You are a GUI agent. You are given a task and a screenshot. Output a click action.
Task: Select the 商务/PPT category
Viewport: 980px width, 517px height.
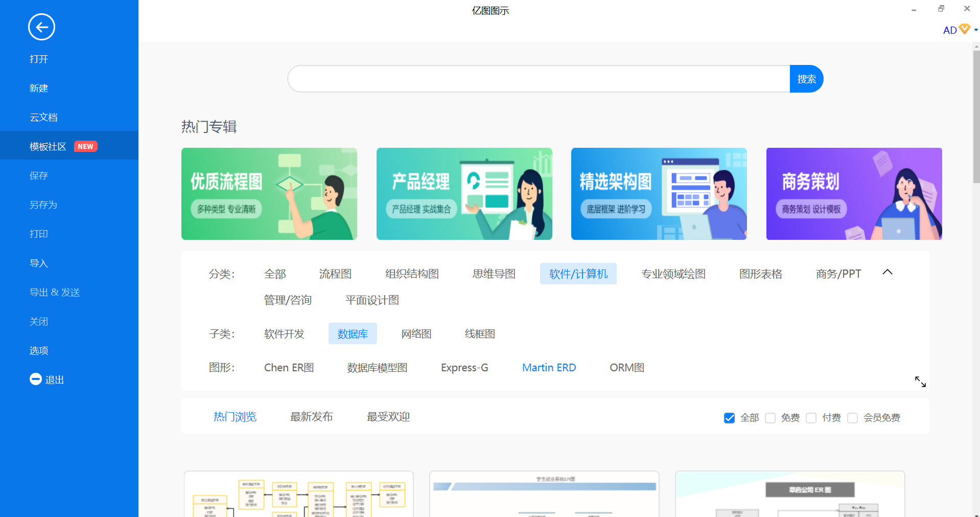click(838, 274)
